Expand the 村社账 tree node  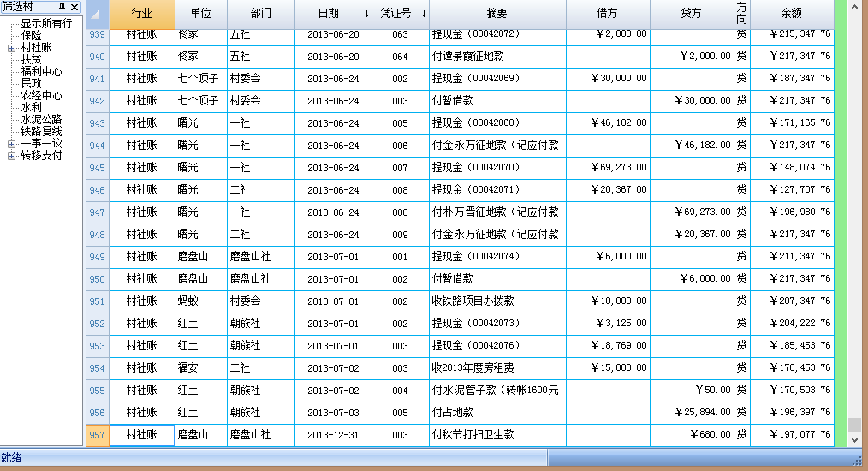coord(11,48)
